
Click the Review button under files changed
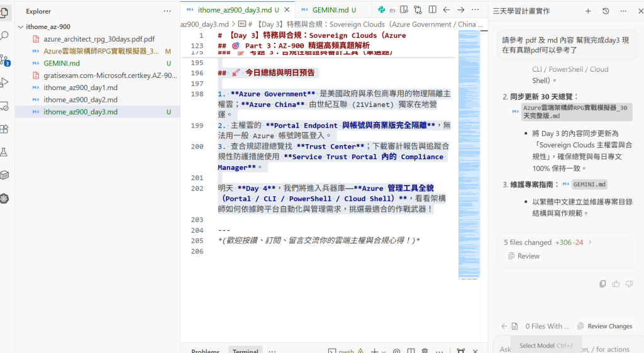click(524, 256)
